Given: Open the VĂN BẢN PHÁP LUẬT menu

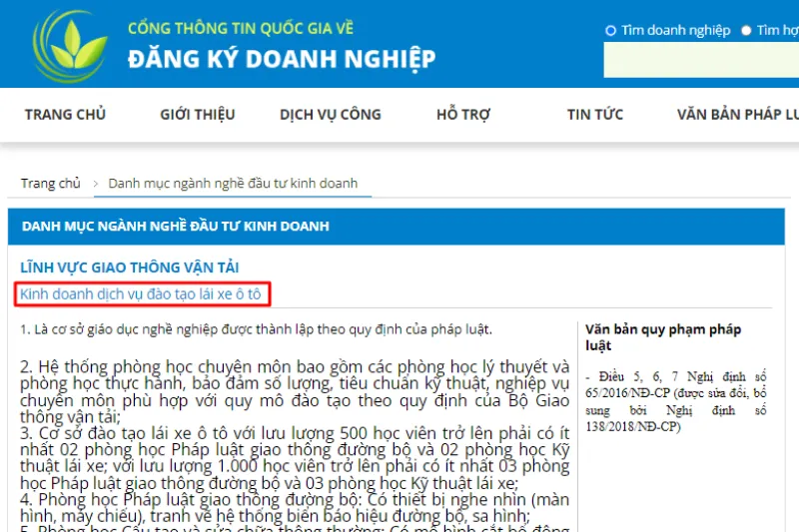Looking at the screenshot, I should 737,115.
